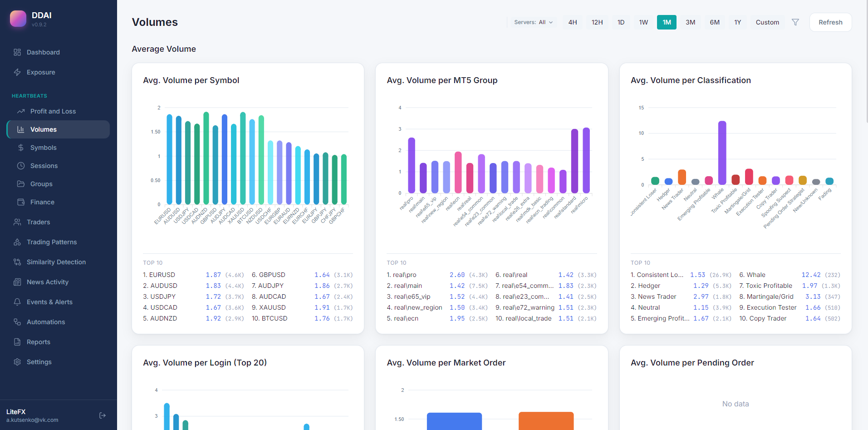
Task: Click the Events & Alerts bell icon
Action: point(17,302)
